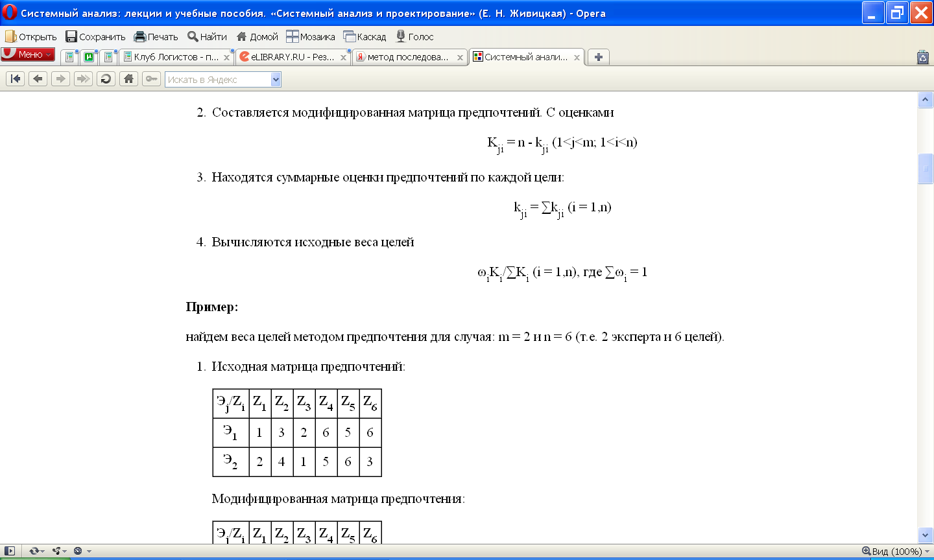Image resolution: width=934 pixels, height=560 pixels.
Task: Click the Пример: heading text
Action: click(212, 307)
